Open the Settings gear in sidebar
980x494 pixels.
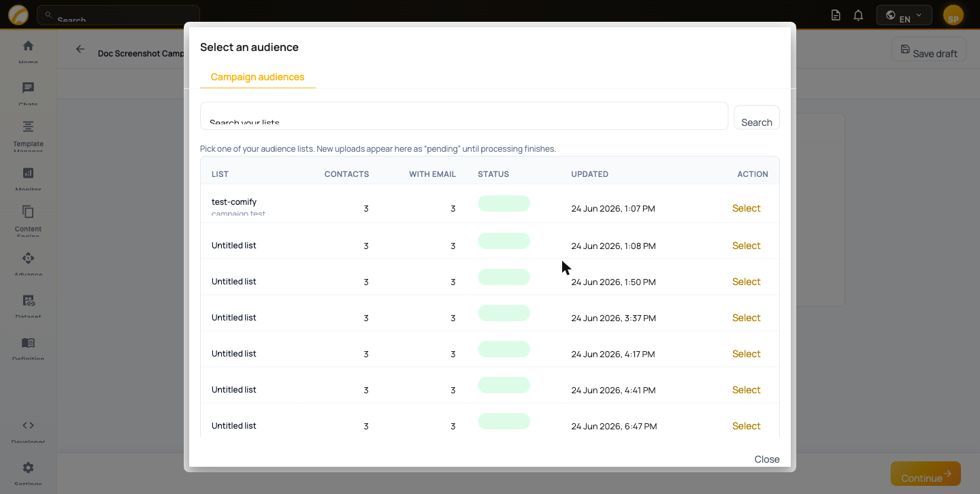(x=28, y=467)
